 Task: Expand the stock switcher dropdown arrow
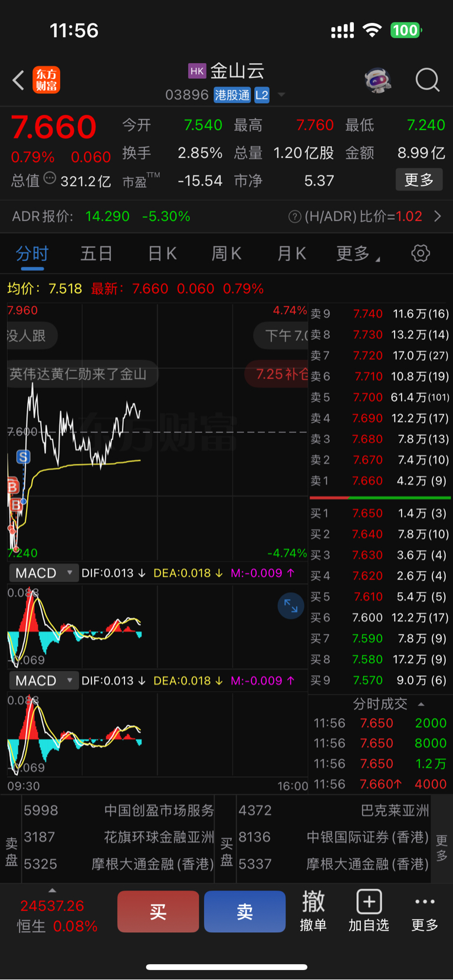[x=281, y=95]
